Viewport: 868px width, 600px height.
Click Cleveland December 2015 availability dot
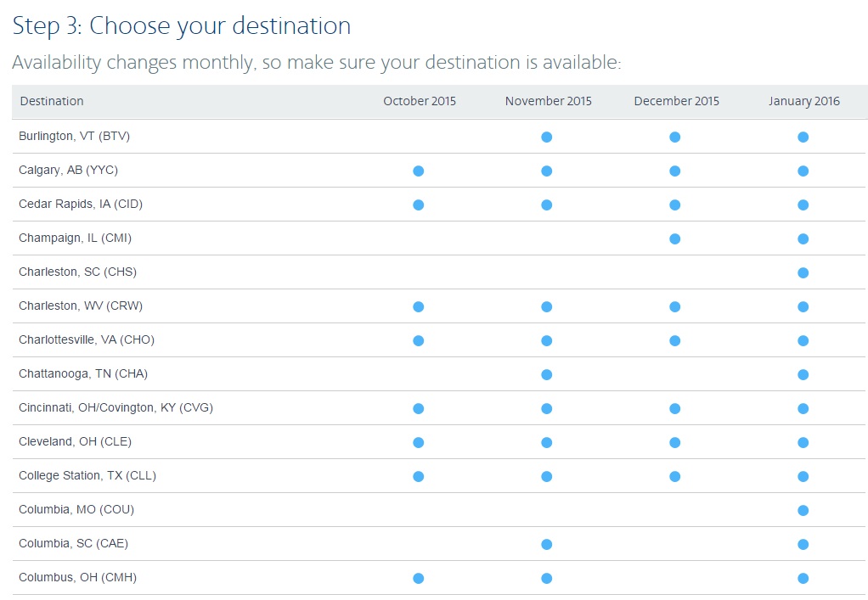tap(674, 442)
